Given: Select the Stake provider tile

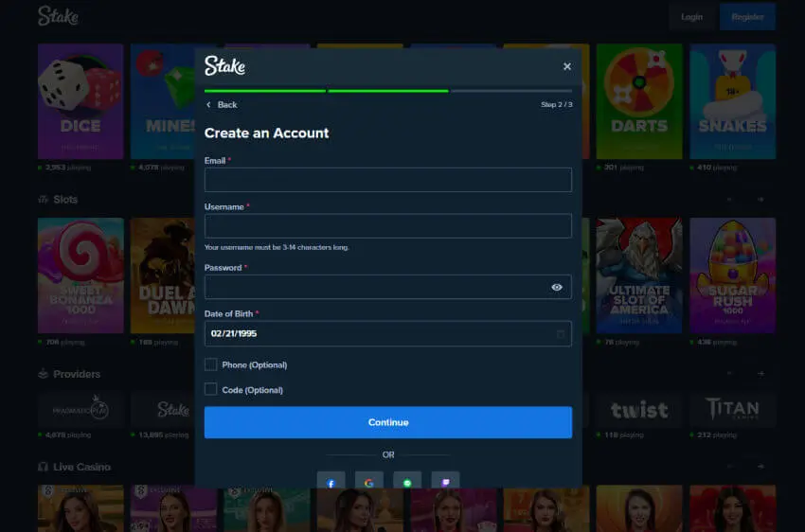Looking at the screenshot, I should pyautogui.click(x=162, y=410).
